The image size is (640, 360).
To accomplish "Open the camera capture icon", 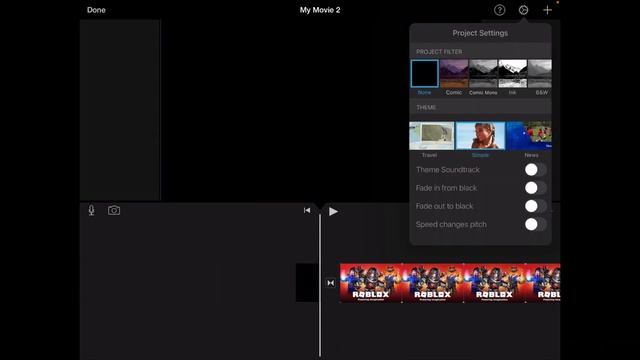I will click(114, 210).
